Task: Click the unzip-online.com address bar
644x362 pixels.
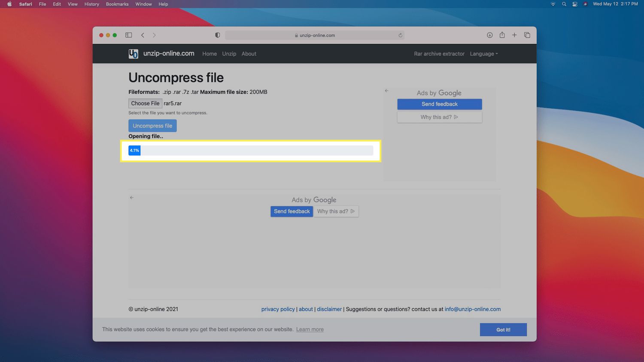Action: pos(314,36)
